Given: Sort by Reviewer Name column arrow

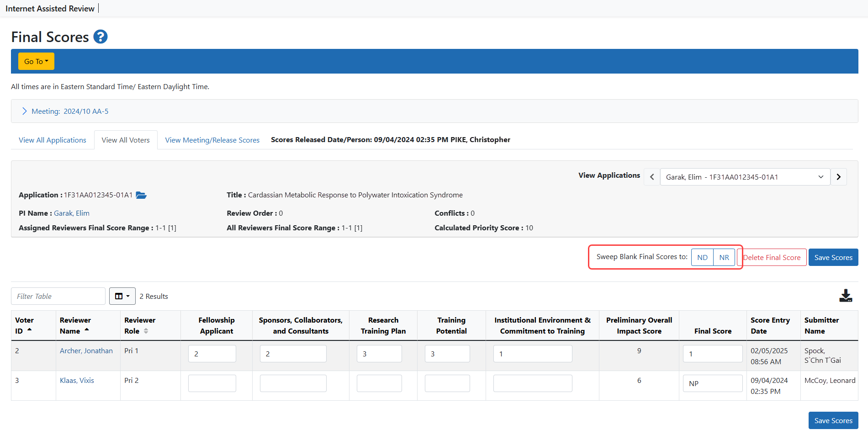Looking at the screenshot, I should [x=87, y=330].
